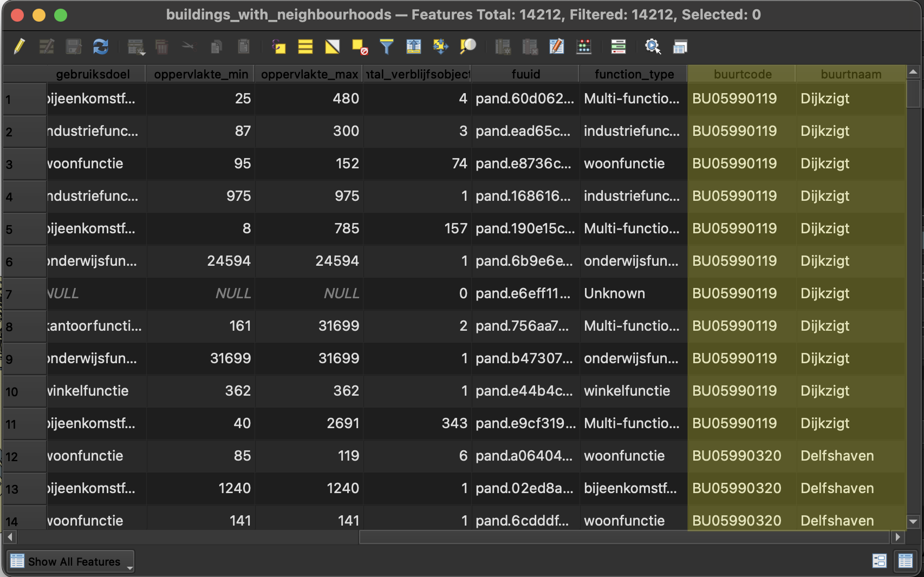Open Select features using expression
924x577 pixels.
tap(278, 47)
